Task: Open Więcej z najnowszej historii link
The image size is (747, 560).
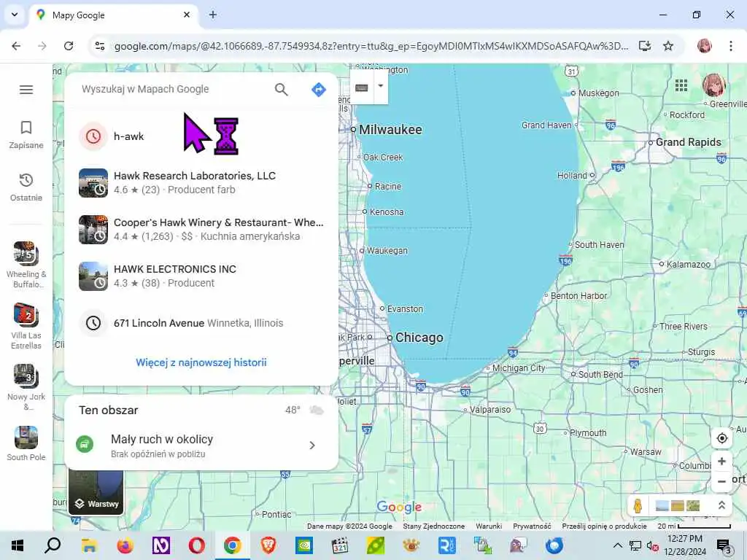Action: 201,362
